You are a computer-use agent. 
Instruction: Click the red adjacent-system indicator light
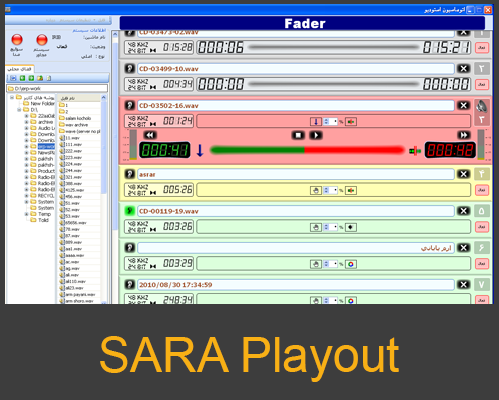pos(42,40)
